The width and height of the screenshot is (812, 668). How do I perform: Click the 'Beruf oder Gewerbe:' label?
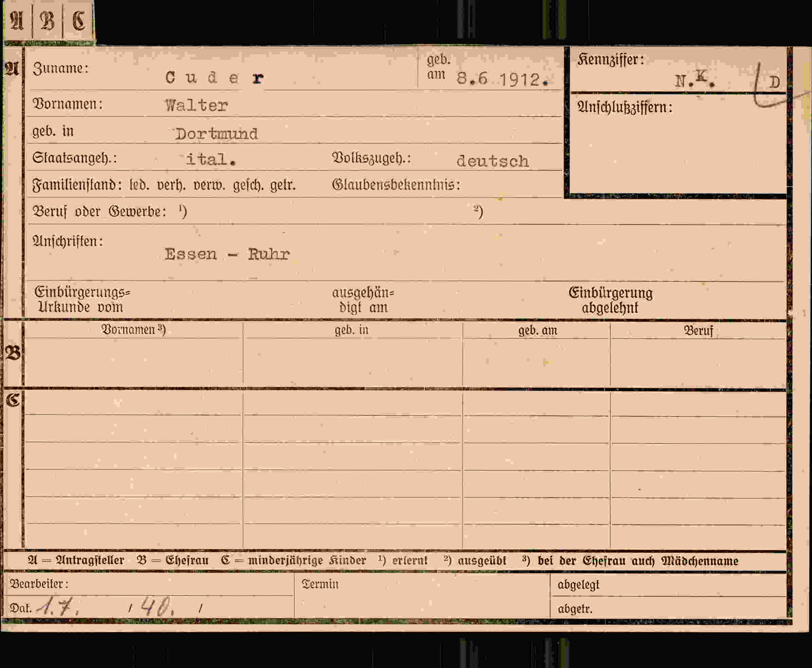(100, 212)
